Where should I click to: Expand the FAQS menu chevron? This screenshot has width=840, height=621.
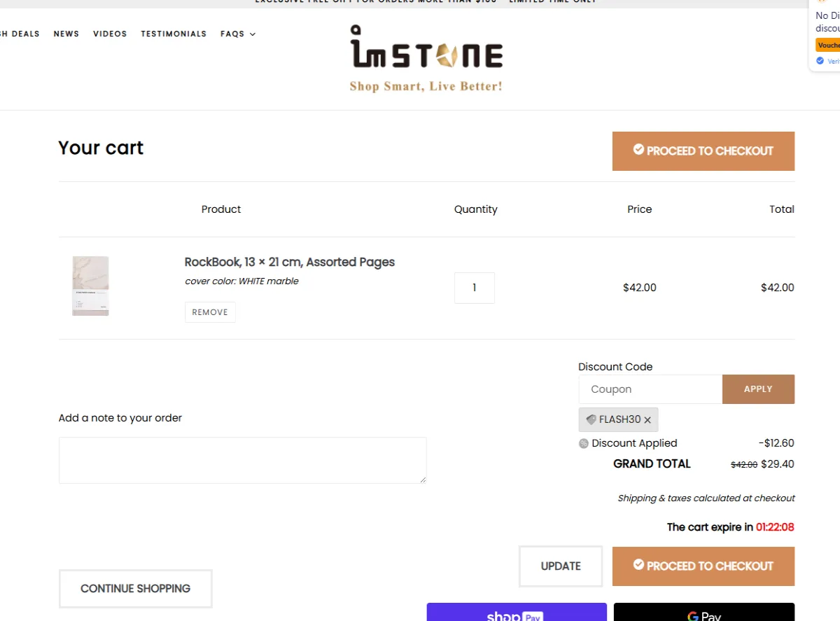253,34
